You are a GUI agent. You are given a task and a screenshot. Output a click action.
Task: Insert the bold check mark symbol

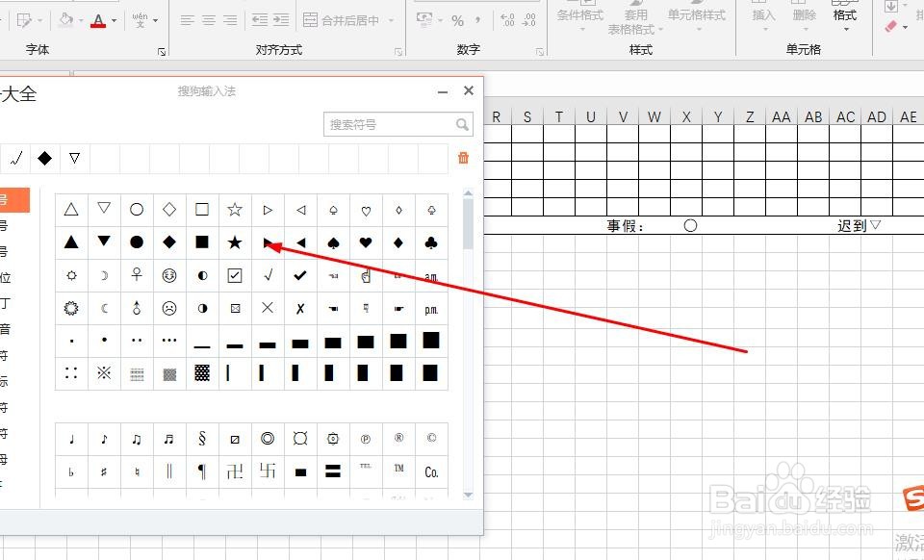(x=300, y=275)
